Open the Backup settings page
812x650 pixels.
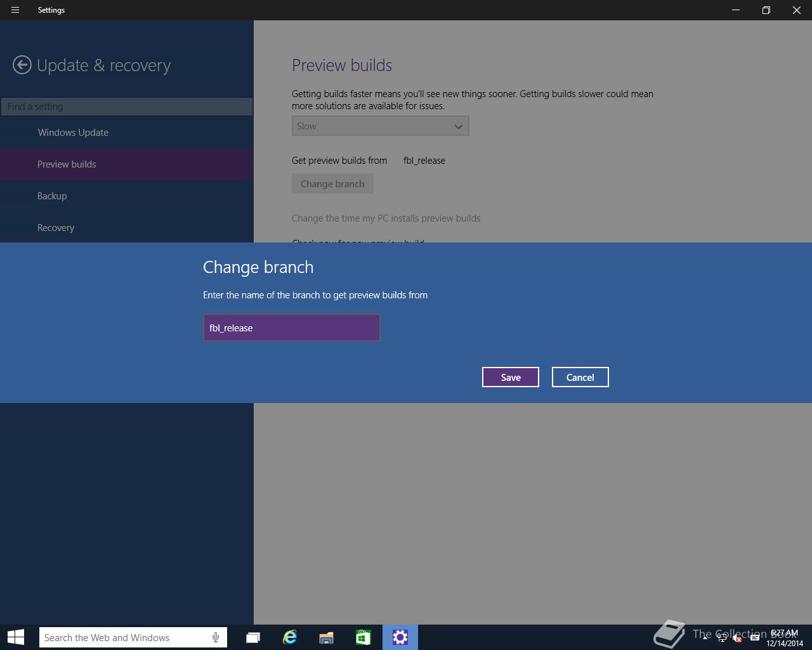pos(127,196)
